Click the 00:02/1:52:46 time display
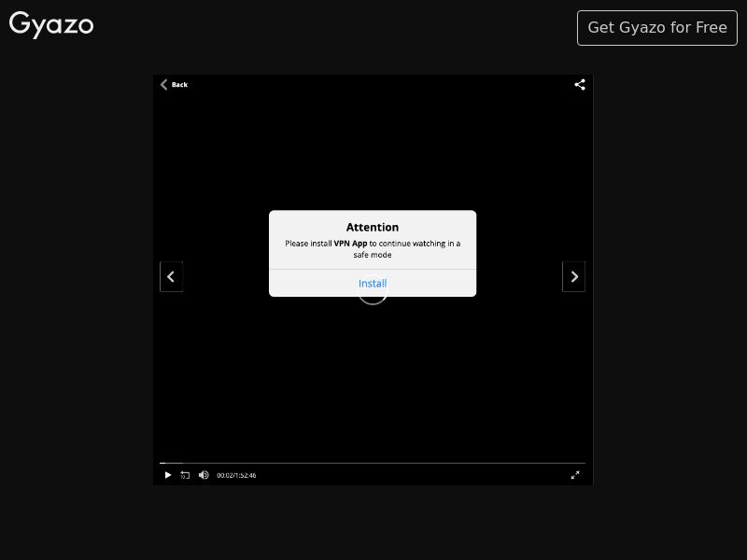The image size is (747, 560). (x=236, y=475)
